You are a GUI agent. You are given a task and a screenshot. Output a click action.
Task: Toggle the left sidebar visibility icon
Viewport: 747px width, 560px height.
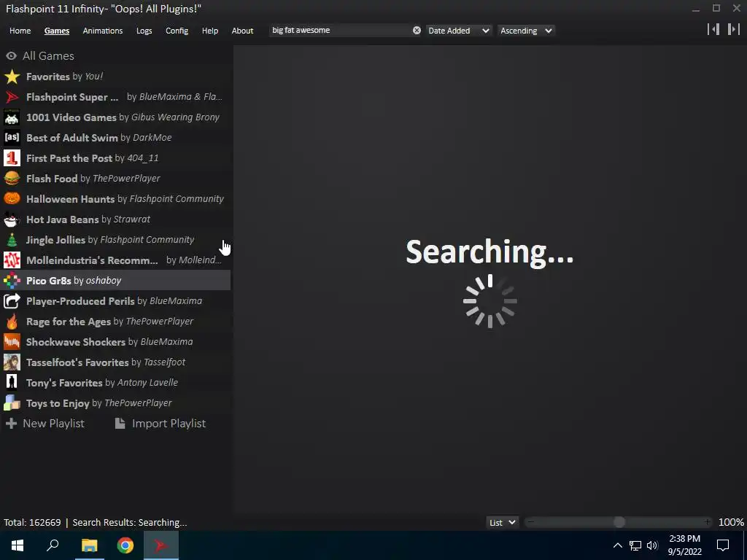click(x=713, y=29)
